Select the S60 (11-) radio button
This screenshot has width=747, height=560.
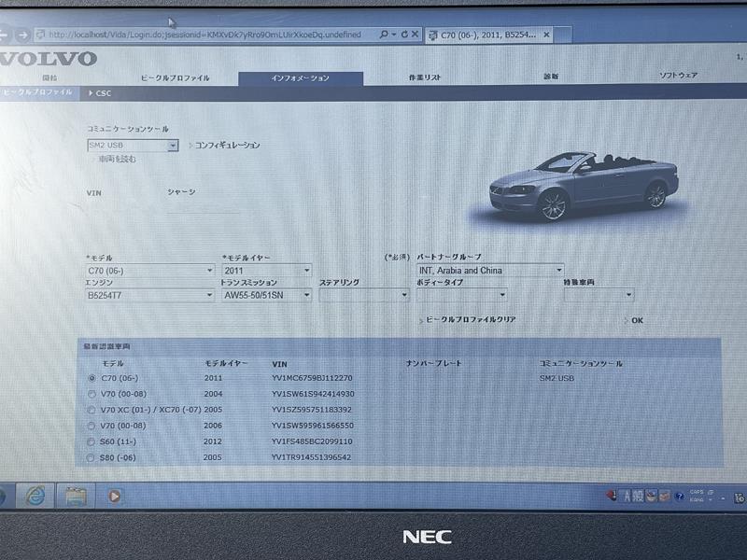91,441
